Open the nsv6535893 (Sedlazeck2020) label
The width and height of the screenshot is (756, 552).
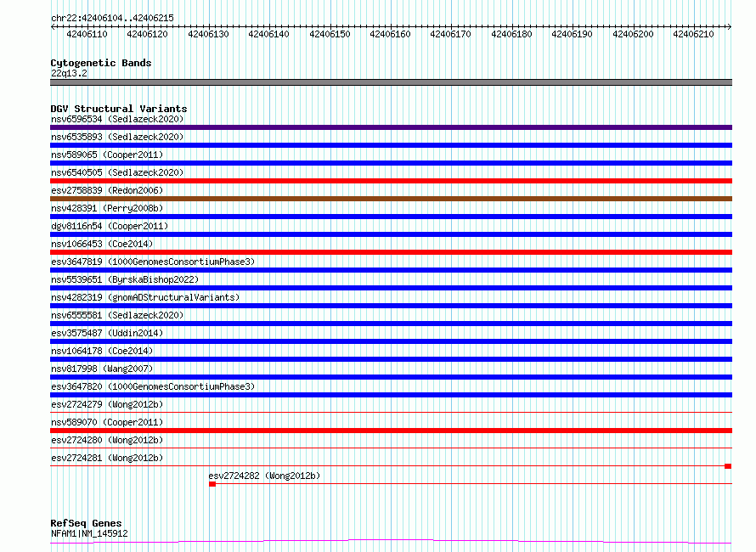117,137
